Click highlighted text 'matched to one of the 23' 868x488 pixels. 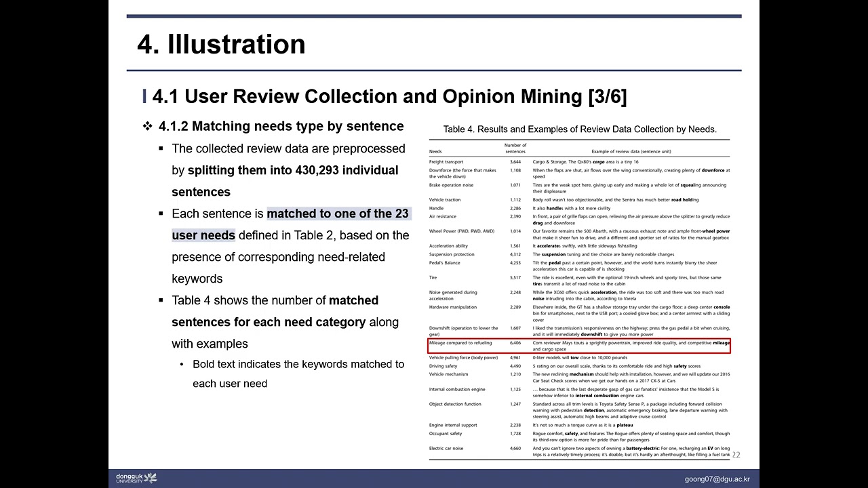(x=338, y=213)
